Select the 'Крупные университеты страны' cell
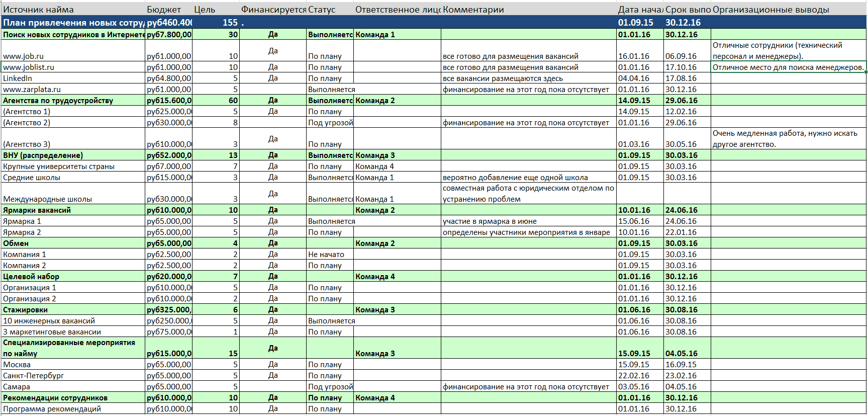 [x=73, y=166]
